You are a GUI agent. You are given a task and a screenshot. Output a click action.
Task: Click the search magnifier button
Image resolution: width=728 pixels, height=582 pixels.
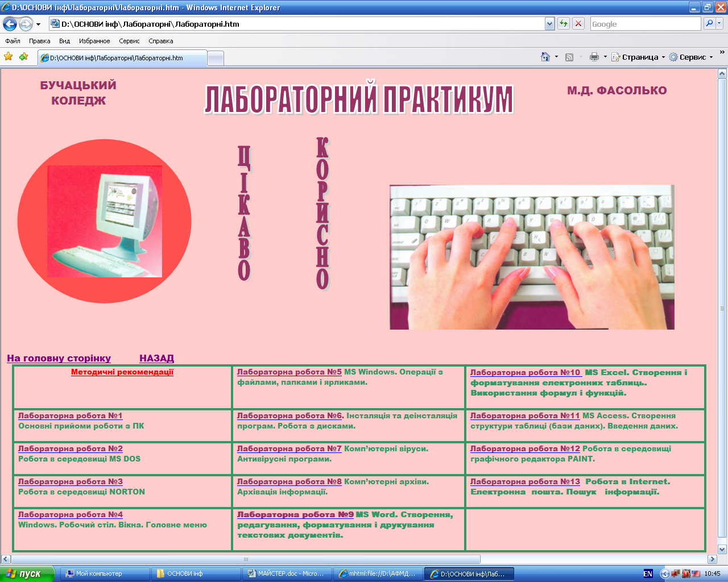point(709,24)
